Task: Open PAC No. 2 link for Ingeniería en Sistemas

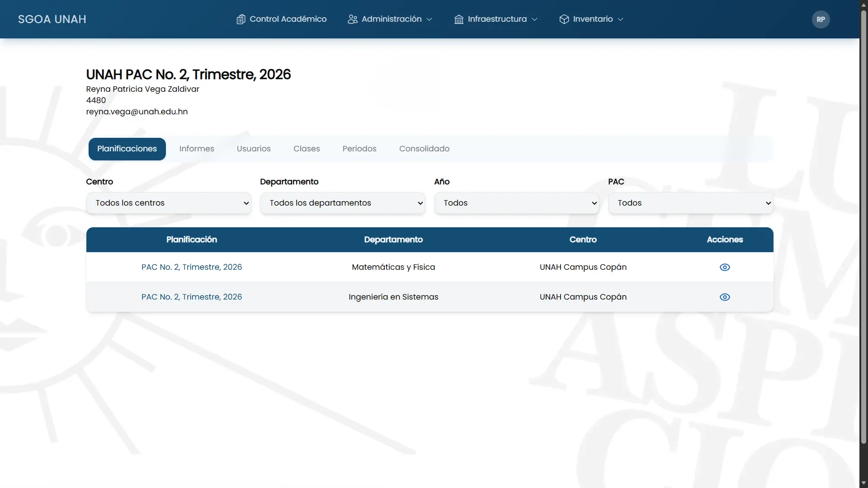Action: (192, 297)
